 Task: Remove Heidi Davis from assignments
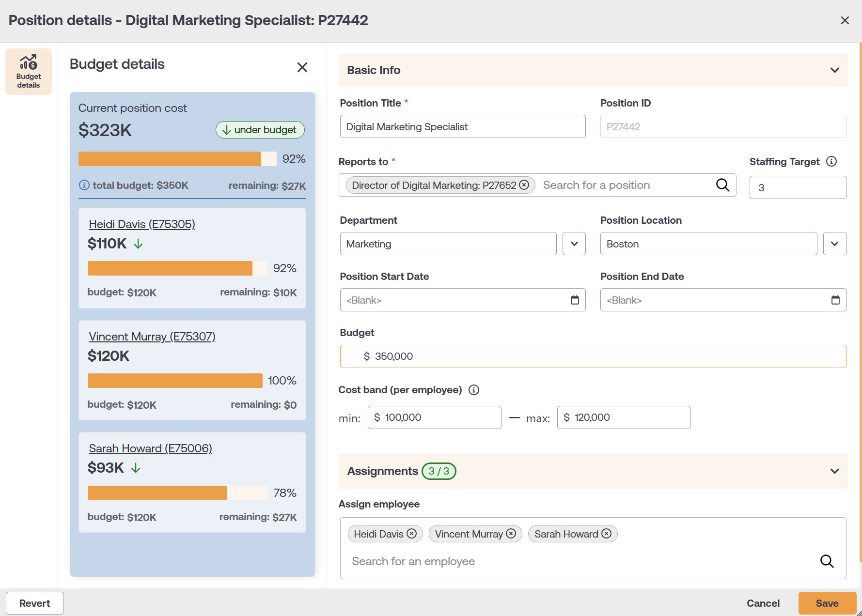coord(412,533)
